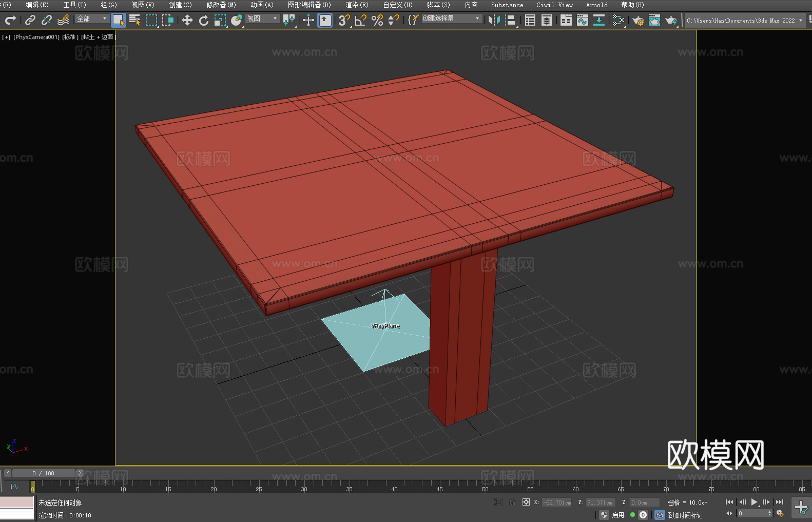Activate the Select Object tool
The image size is (812, 522).
[119, 20]
